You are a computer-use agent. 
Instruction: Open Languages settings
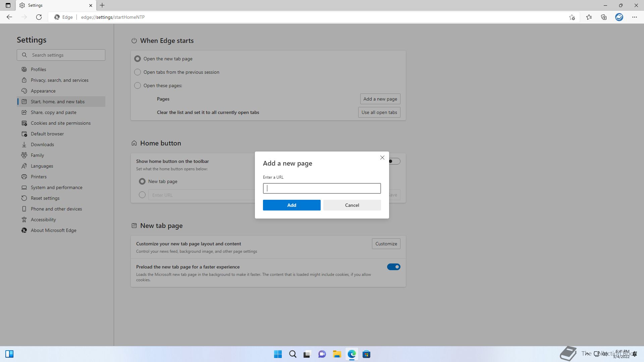click(x=61, y=166)
